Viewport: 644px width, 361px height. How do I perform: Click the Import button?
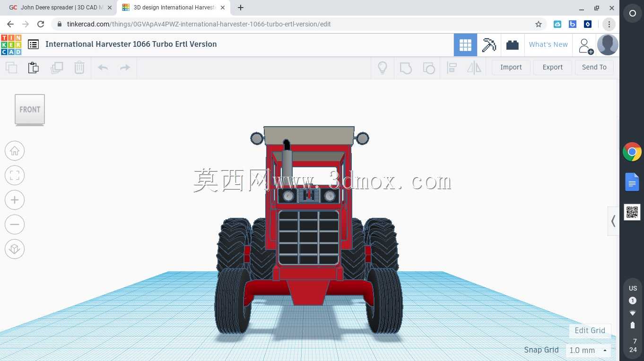coord(511,68)
